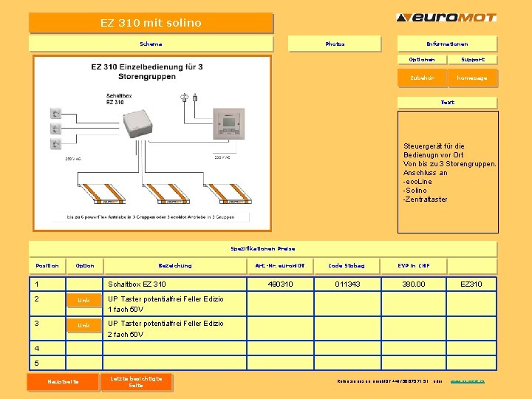Click the right awning in the diagram
The height and width of the screenshot is (399, 532).
pos(228,194)
